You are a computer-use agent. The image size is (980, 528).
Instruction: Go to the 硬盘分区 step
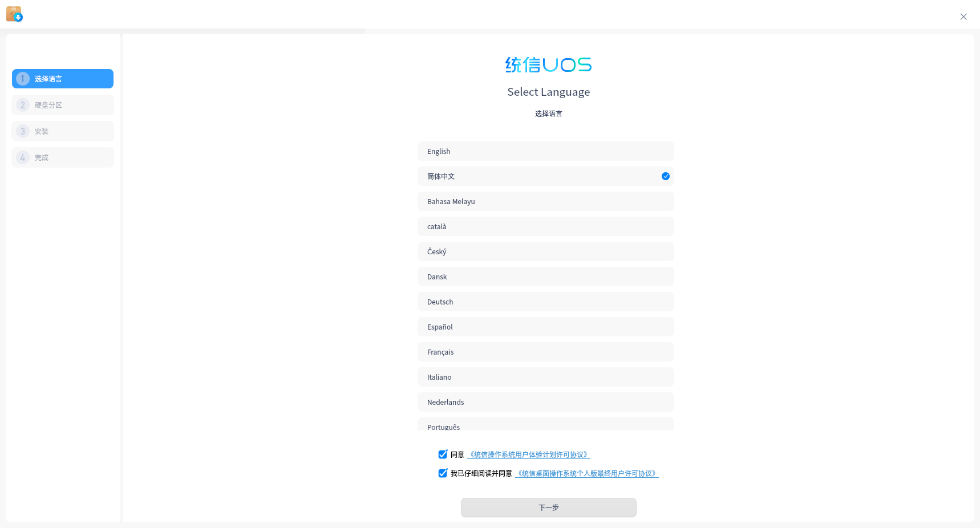click(x=63, y=105)
